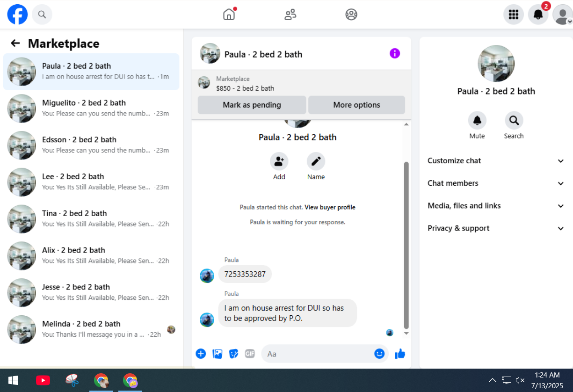Screen dimensions: 573x392
Task: Click the seen-by avatar in Melinda row
Action: point(171,329)
